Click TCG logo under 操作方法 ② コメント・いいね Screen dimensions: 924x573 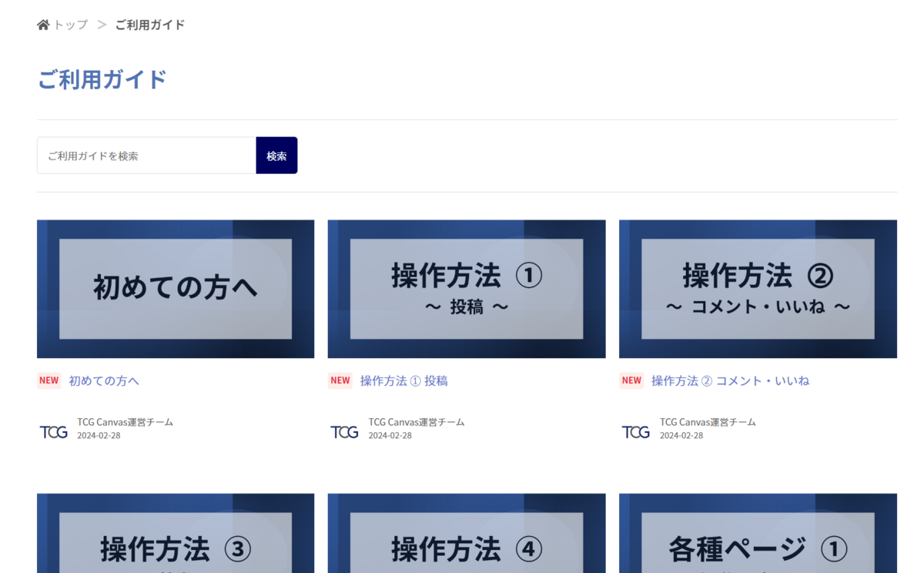636,432
